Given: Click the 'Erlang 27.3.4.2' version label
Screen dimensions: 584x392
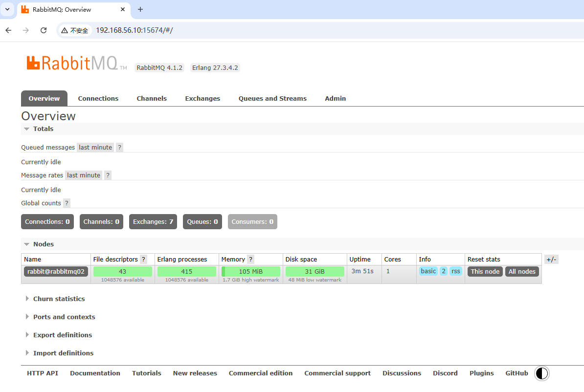Looking at the screenshot, I should click(215, 68).
